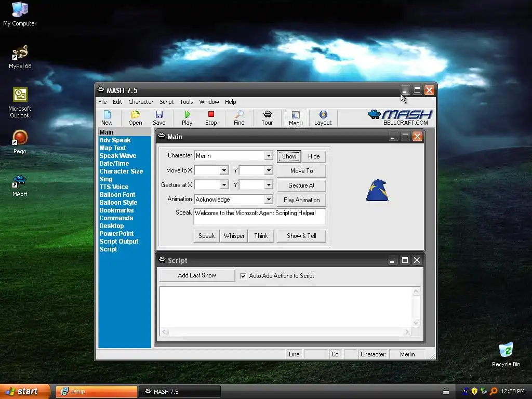Image resolution: width=532 pixels, height=399 pixels.
Task: Click the Show button
Action: click(289, 156)
